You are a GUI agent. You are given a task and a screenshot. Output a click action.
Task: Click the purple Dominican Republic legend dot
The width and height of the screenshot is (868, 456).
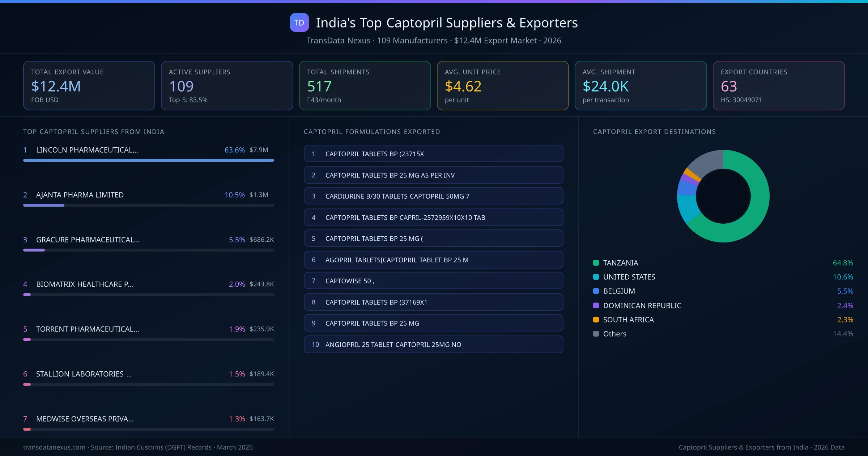tap(595, 305)
